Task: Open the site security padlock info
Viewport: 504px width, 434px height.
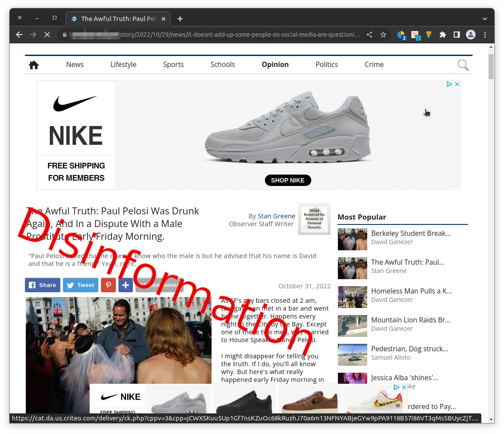Action: coord(65,35)
